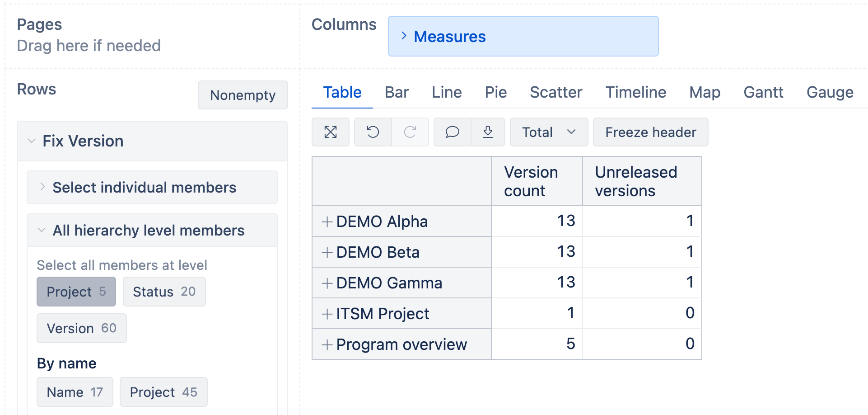Switch to the Gantt chart tab

763,92
